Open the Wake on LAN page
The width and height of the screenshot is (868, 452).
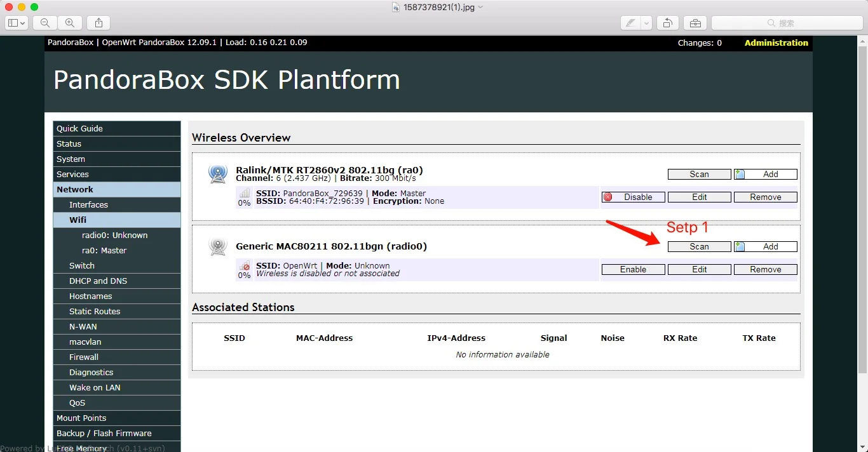coord(117,387)
